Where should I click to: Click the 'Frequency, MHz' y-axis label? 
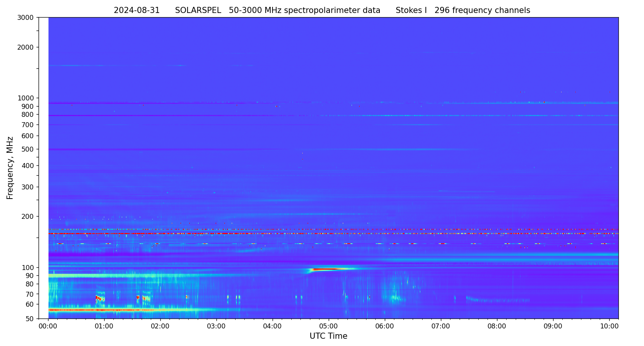coord(10,168)
